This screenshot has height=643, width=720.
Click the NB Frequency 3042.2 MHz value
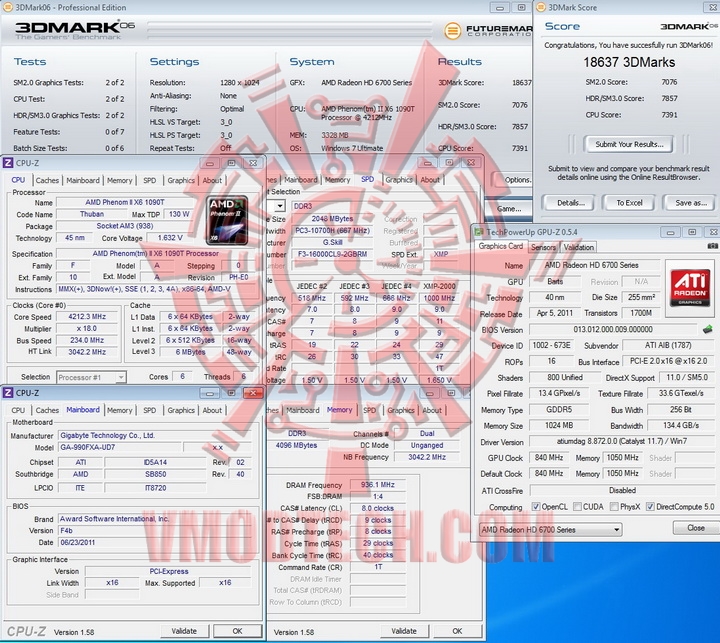[427, 457]
